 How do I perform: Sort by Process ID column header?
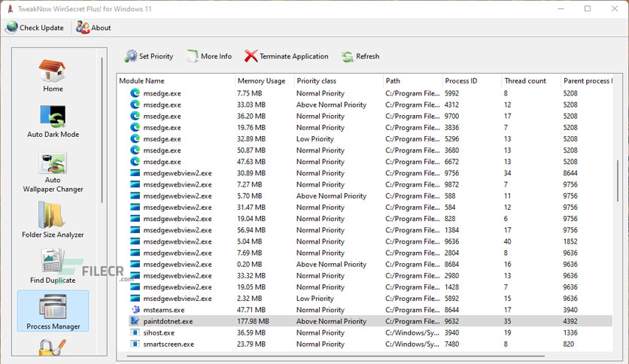point(461,80)
